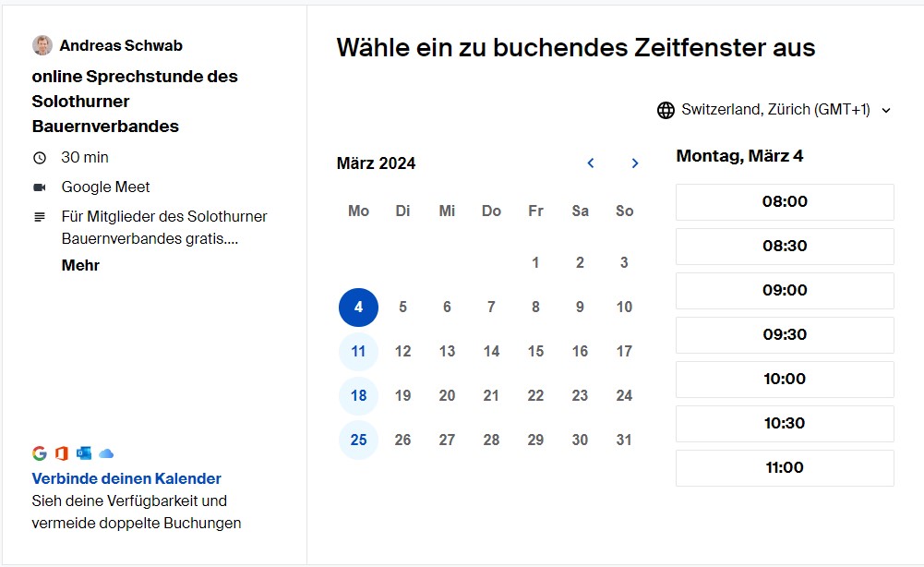The height and width of the screenshot is (567, 924).
Task: Book the 09:30 time slot
Action: point(785,334)
